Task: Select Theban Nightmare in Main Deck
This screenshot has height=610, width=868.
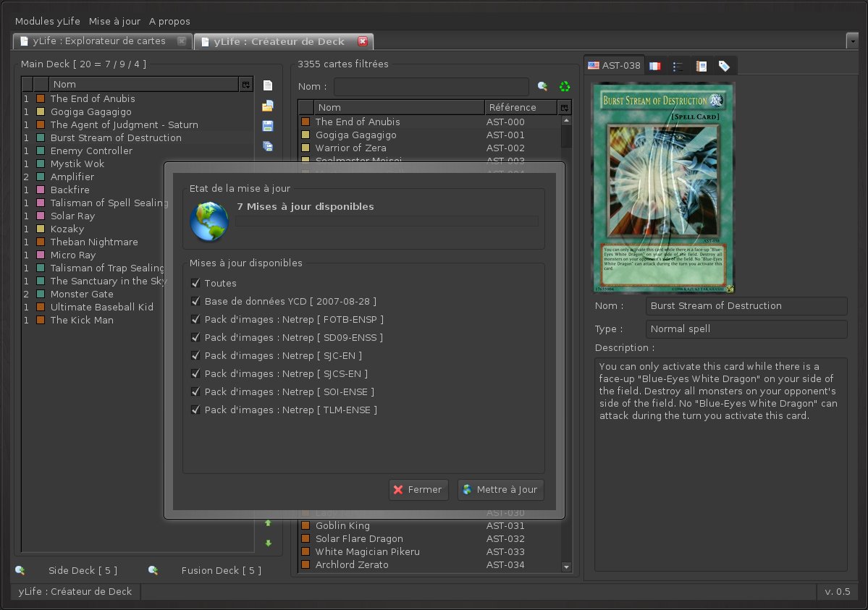Action: (x=93, y=242)
